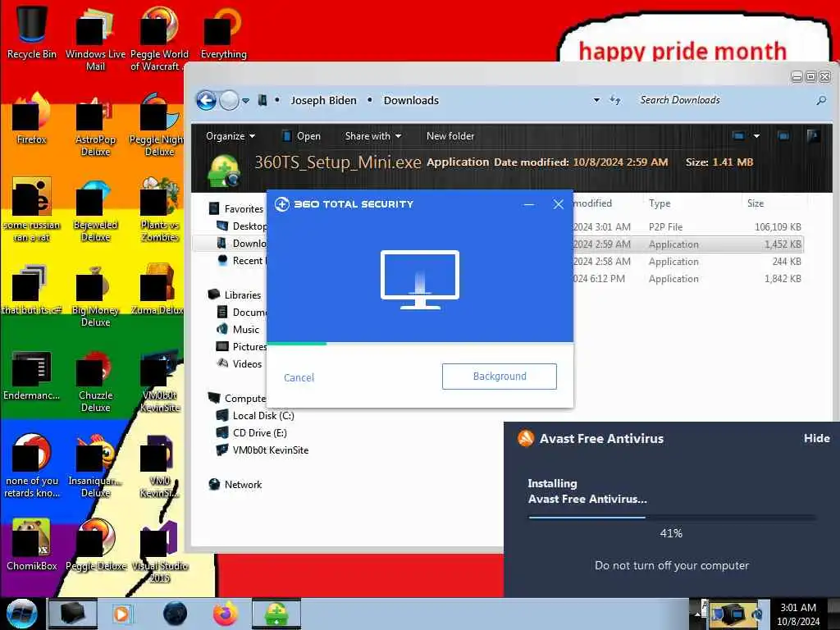Screen dimensions: 840x630
Task: Open Chuzzle Deluxe desktop icon
Action: pos(95,381)
